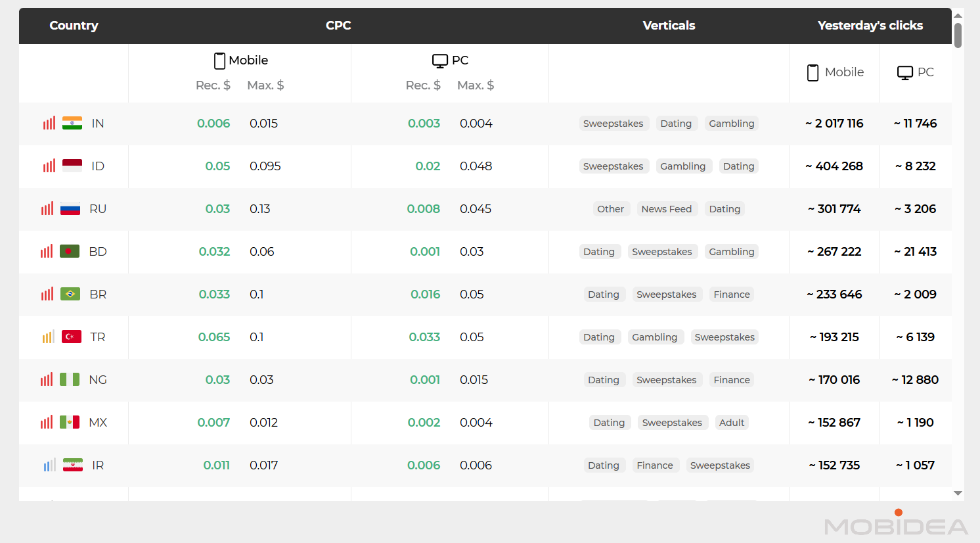Click the mobile phone icon under CPC

pos(220,60)
